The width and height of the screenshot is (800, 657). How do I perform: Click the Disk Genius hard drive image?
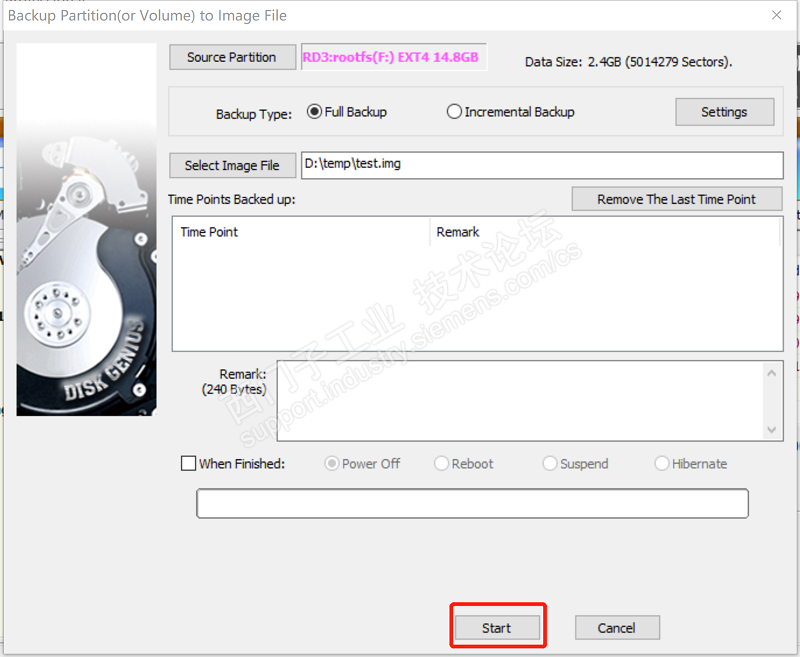(86, 230)
